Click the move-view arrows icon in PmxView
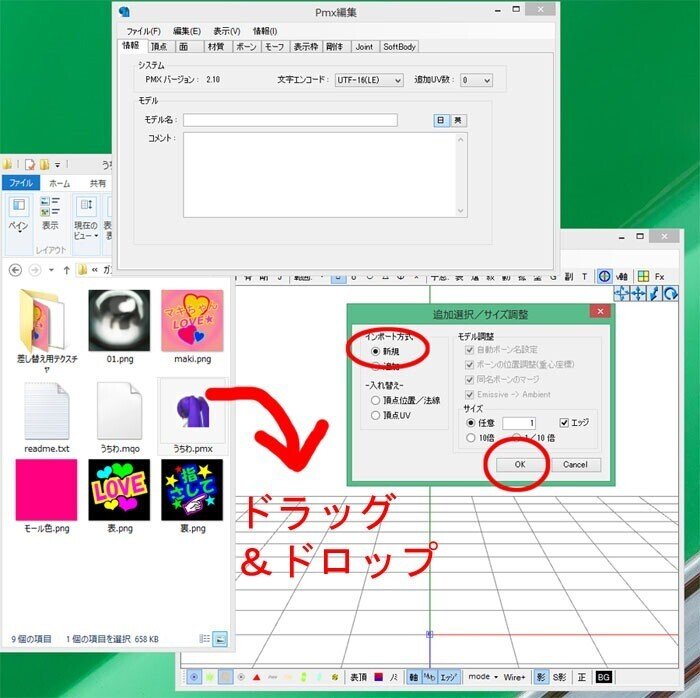 621,294
